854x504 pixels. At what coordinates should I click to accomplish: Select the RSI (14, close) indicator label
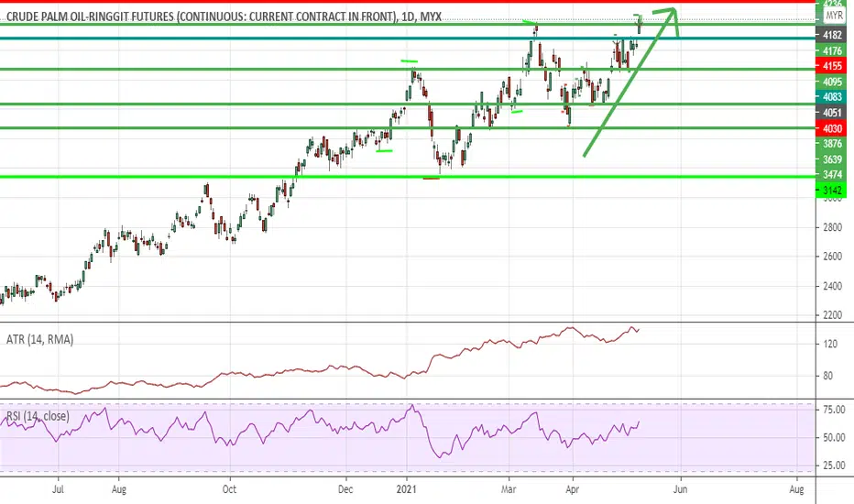[38, 416]
